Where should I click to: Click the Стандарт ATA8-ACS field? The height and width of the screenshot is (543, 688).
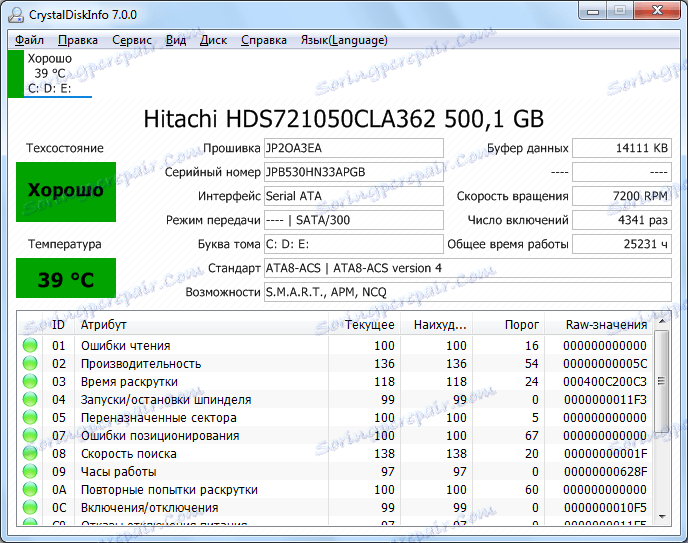(x=467, y=268)
